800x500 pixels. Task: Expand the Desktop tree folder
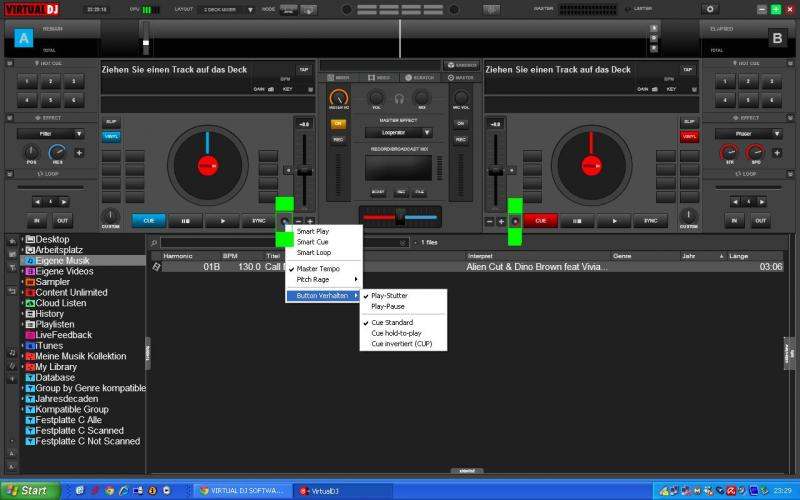[22, 239]
